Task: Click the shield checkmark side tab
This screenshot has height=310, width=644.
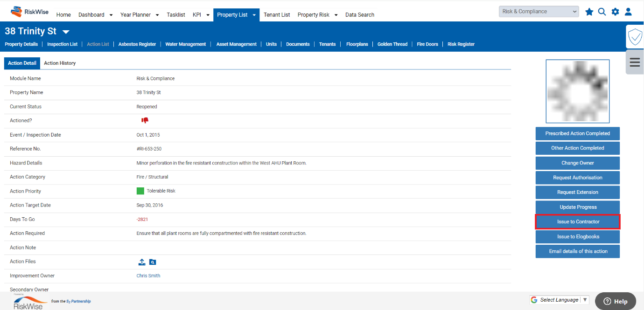Action: pyautogui.click(x=635, y=36)
